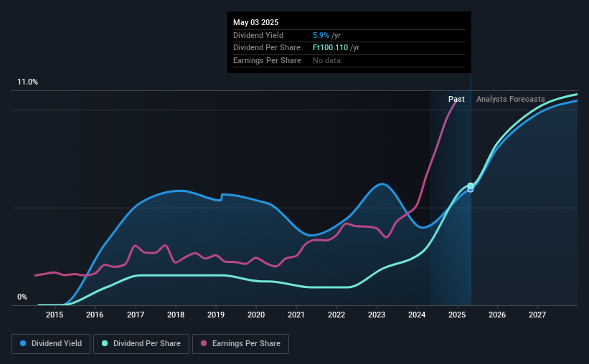Click the Analysts Forecasts label
Image resolution: width=589 pixels, height=364 pixels.
click(x=511, y=99)
